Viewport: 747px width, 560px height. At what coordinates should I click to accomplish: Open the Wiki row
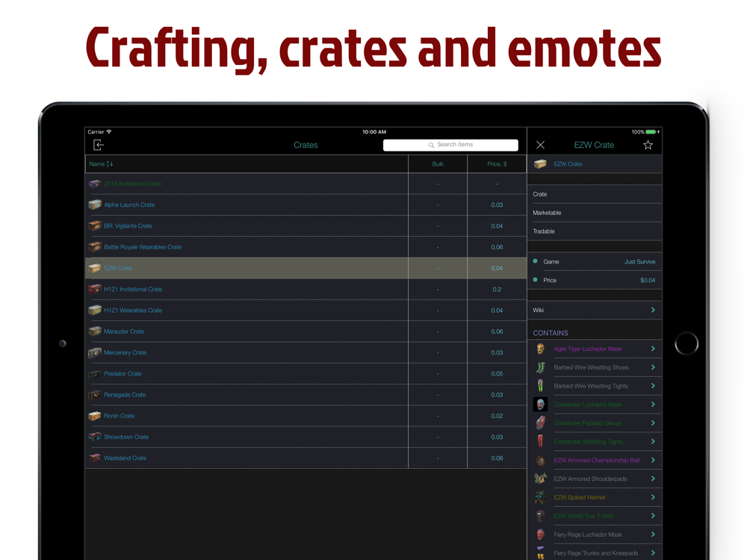[595, 310]
